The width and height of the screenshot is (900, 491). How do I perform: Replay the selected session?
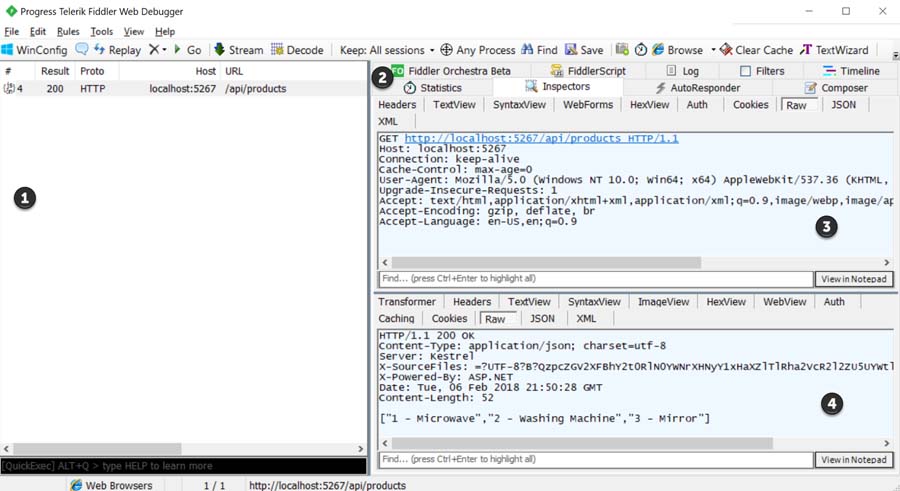118,50
